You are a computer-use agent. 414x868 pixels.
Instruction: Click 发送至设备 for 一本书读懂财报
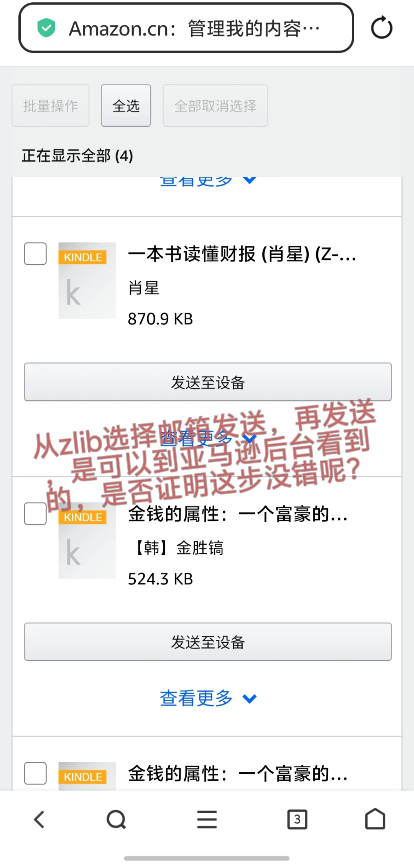coord(208,382)
